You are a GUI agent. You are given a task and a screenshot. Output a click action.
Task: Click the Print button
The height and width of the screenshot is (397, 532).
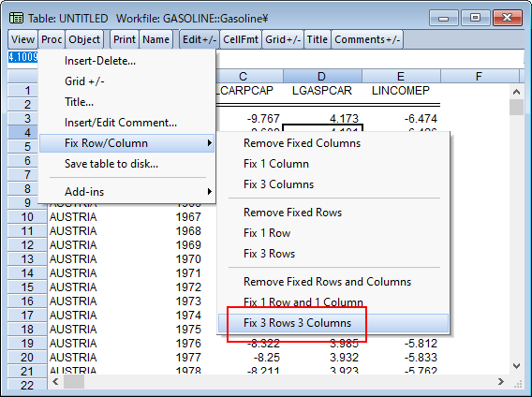pos(125,39)
